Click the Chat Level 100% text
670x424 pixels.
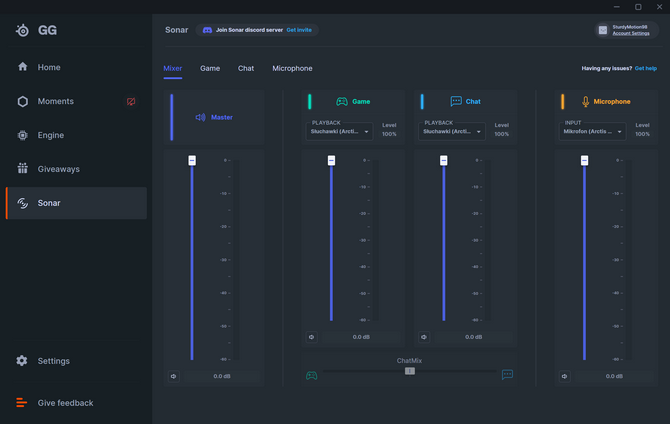[x=502, y=130]
